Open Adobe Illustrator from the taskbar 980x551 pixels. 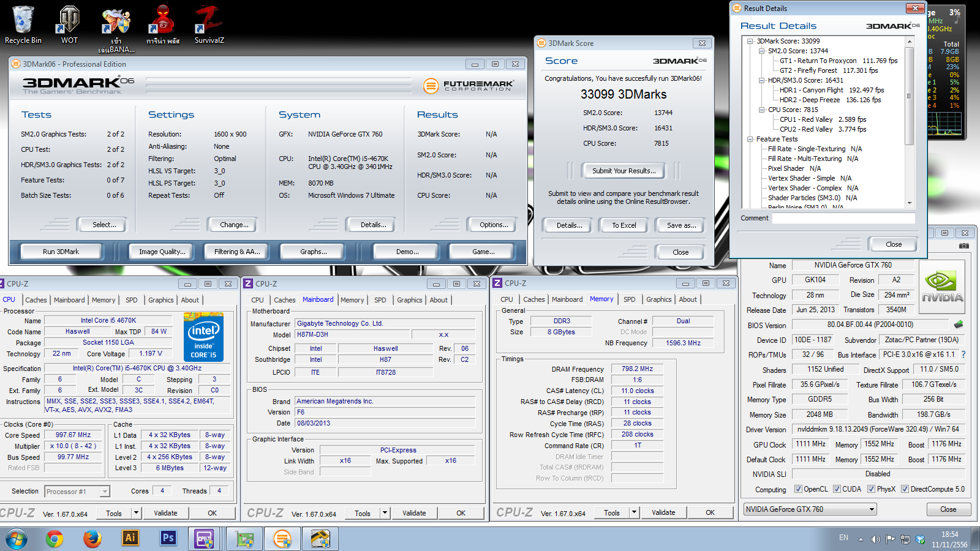coord(130,538)
